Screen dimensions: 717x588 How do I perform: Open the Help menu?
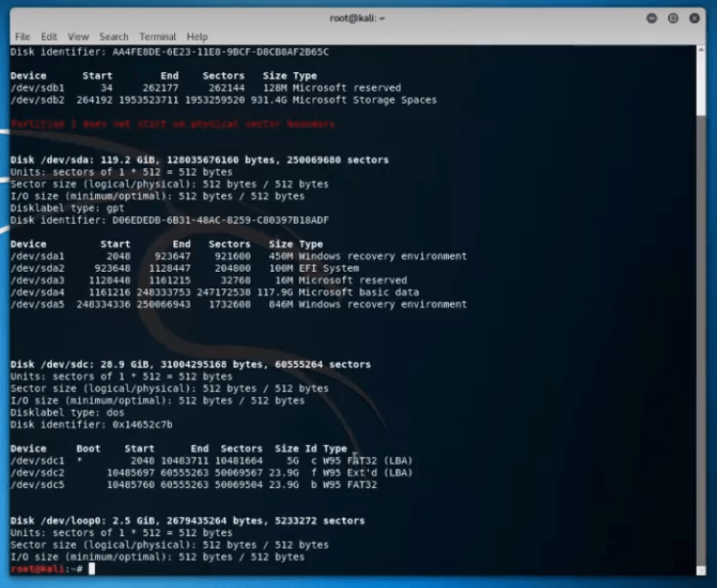[x=197, y=37]
